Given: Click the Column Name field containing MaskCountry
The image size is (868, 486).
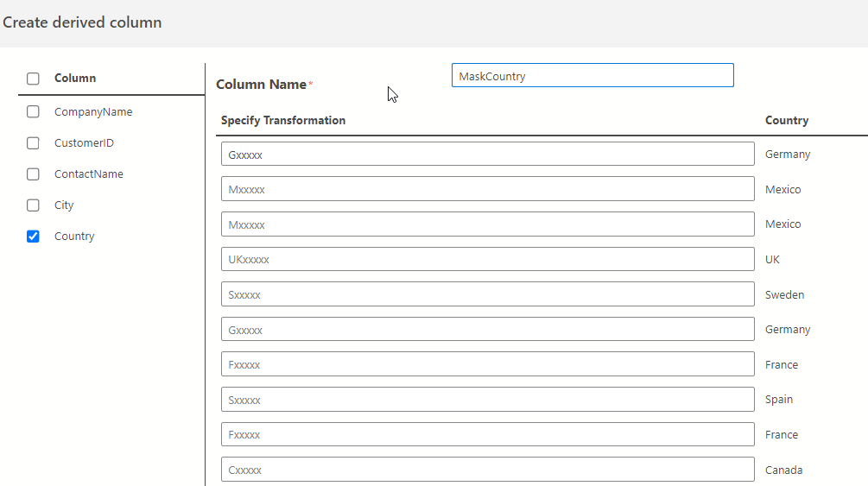Looking at the screenshot, I should point(592,76).
